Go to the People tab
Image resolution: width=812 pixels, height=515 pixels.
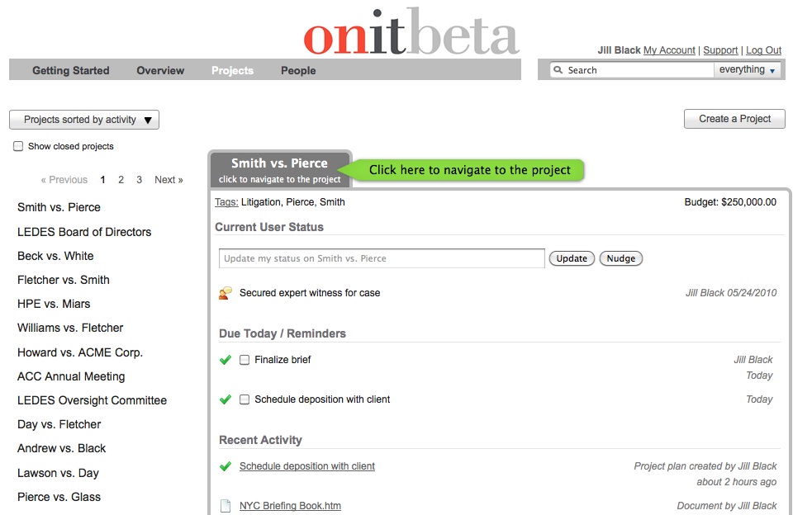tap(298, 70)
